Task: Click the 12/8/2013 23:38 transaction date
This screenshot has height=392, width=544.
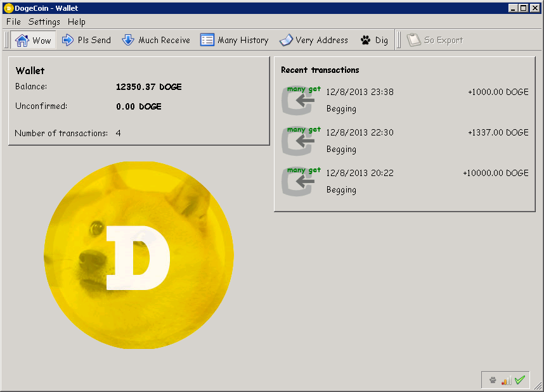Action: click(359, 92)
